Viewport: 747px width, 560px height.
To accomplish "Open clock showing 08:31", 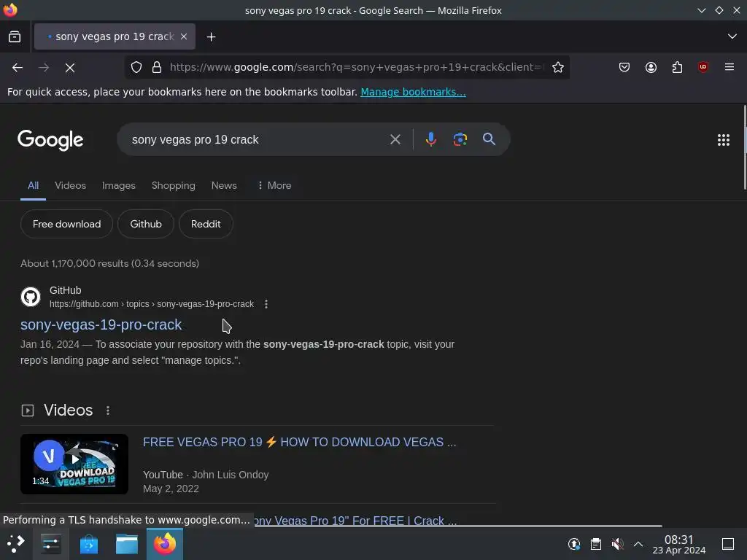I will [x=679, y=544].
